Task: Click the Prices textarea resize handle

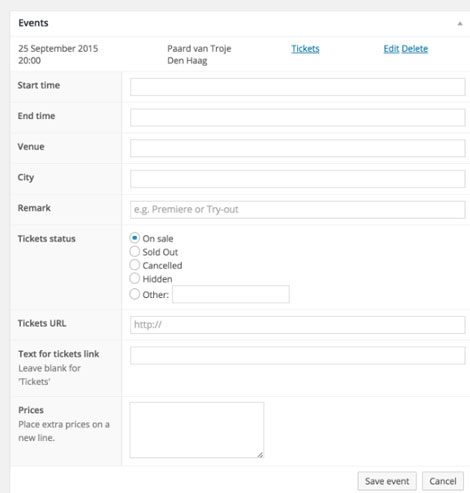Action: coord(260,455)
